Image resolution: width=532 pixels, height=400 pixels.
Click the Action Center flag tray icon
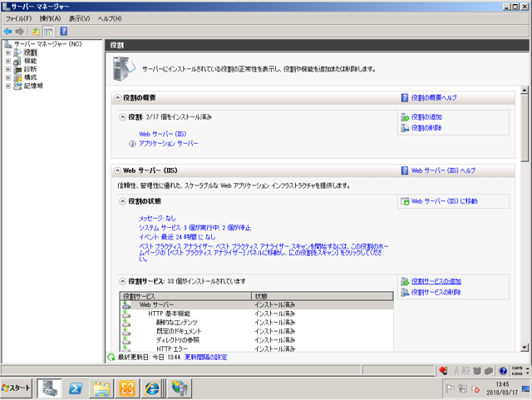[x=450, y=388]
